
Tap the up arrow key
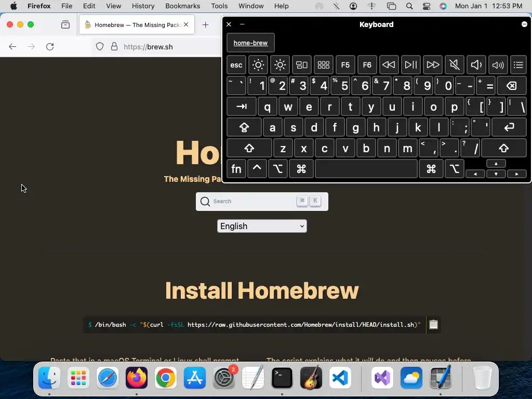[496, 164]
